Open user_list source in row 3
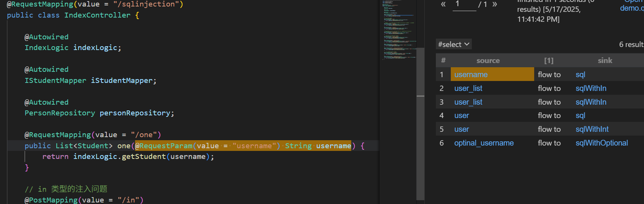The height and width of the screenshot is (204, 644). tap(468, 102)
